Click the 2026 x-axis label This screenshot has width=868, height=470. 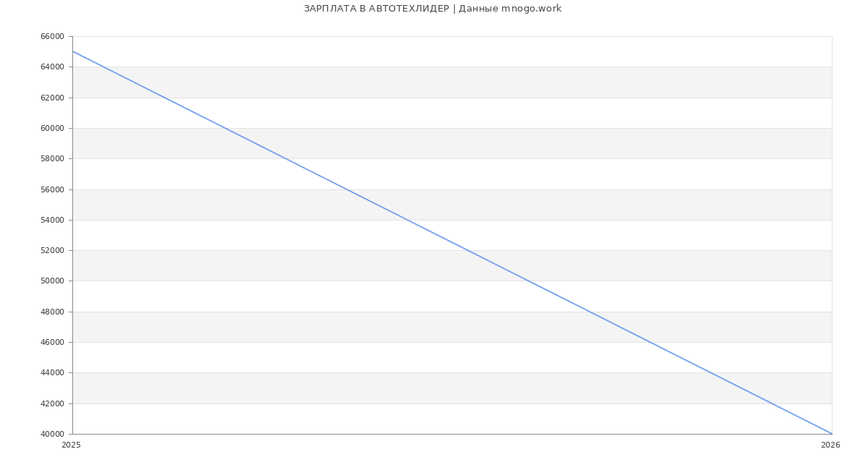click(x=830, y=445)
